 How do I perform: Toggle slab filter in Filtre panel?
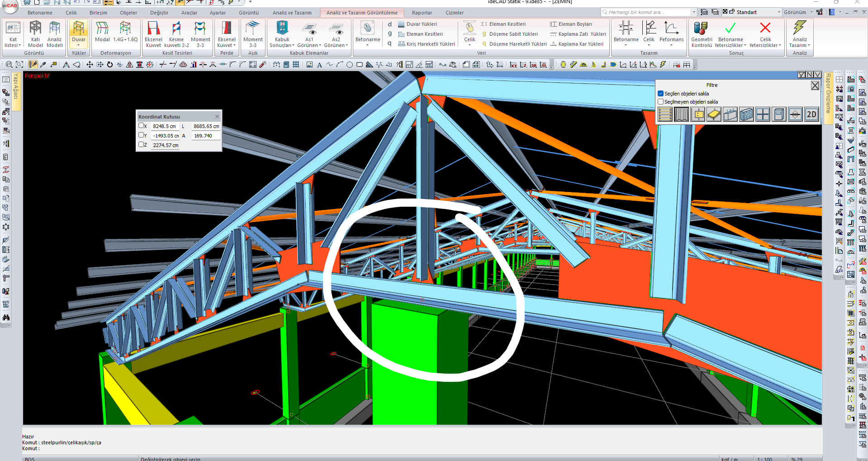click(x=714, y=114)
